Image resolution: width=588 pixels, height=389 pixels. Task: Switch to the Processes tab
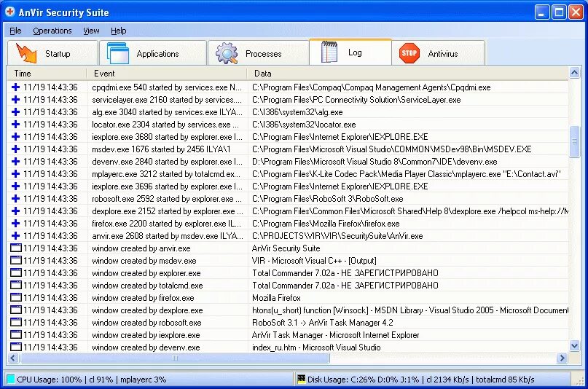258,53
